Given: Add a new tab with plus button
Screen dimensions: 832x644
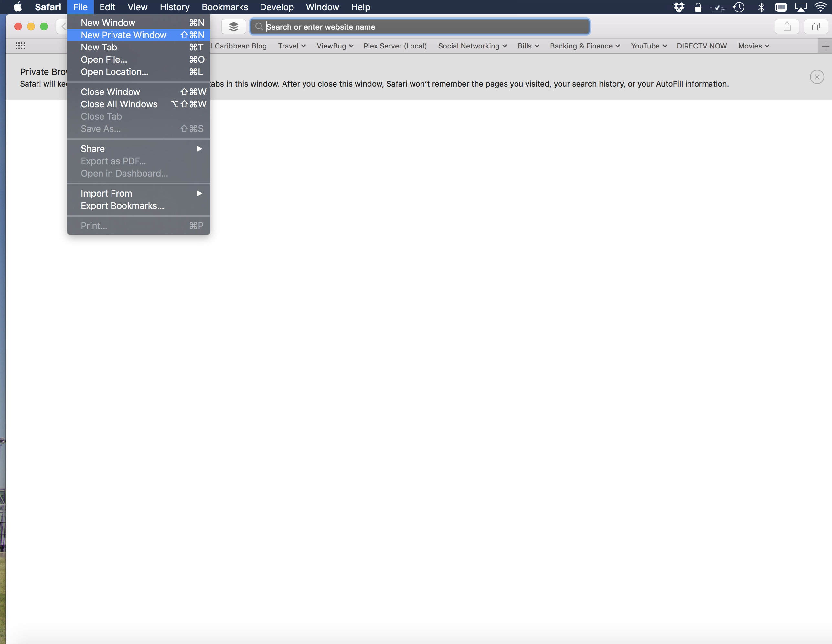Looking at the screenshot, I should 826,46.
